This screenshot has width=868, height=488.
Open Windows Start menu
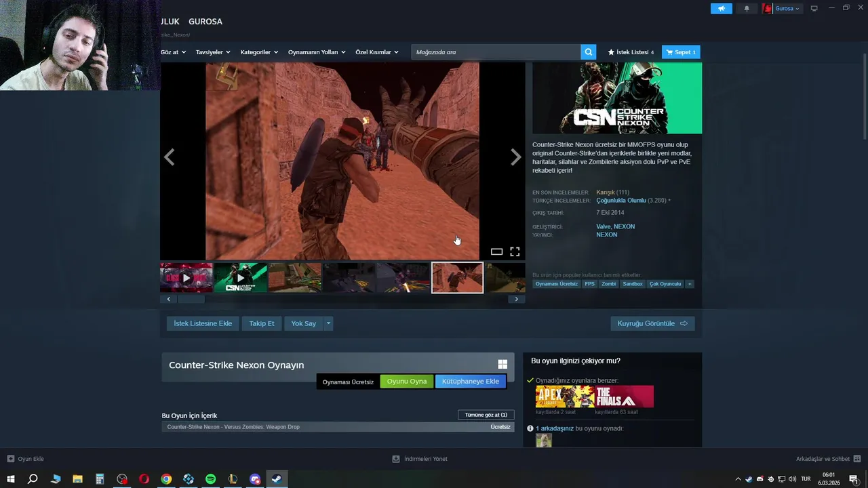tap(11, 479)
